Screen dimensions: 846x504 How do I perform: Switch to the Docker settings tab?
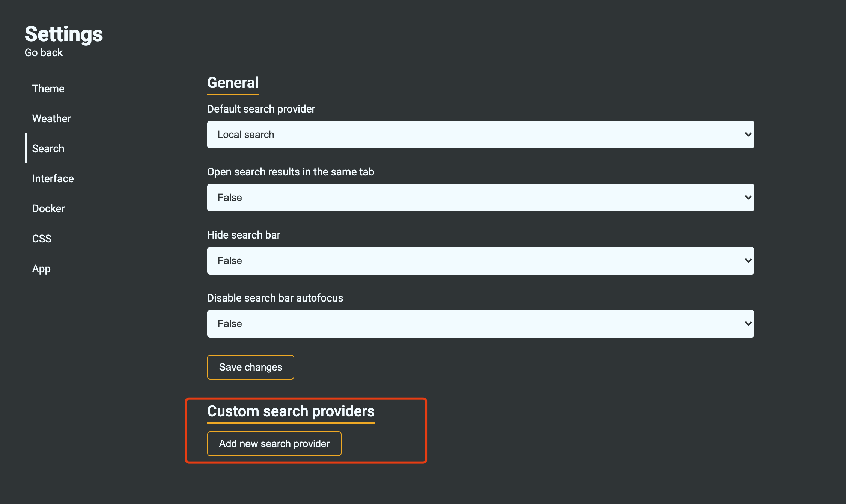[x=48, y=208]
